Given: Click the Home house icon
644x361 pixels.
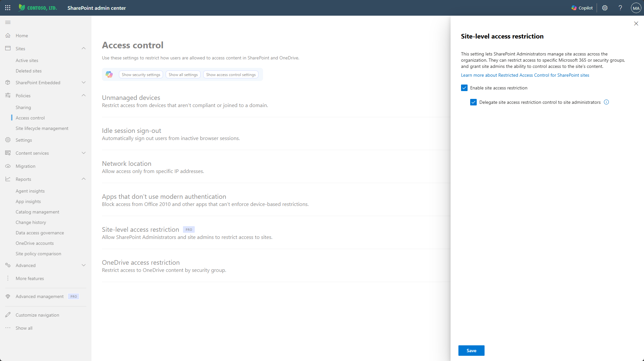Looking at the screenshot, I should 8,36.
